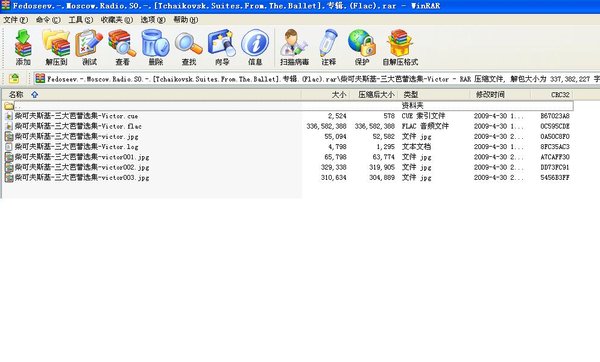Click the archive path address field

tap(316, 79)
